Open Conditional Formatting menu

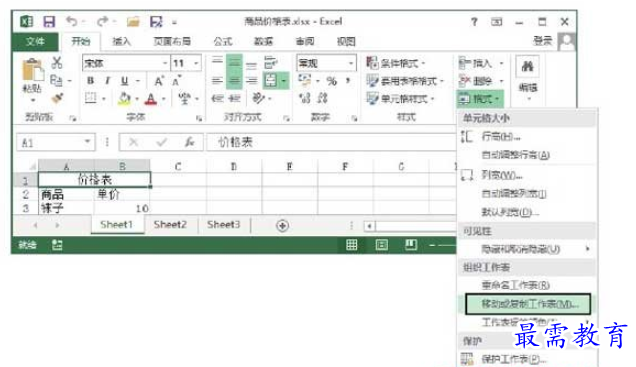pyautogui.click(x=395, y=63)
